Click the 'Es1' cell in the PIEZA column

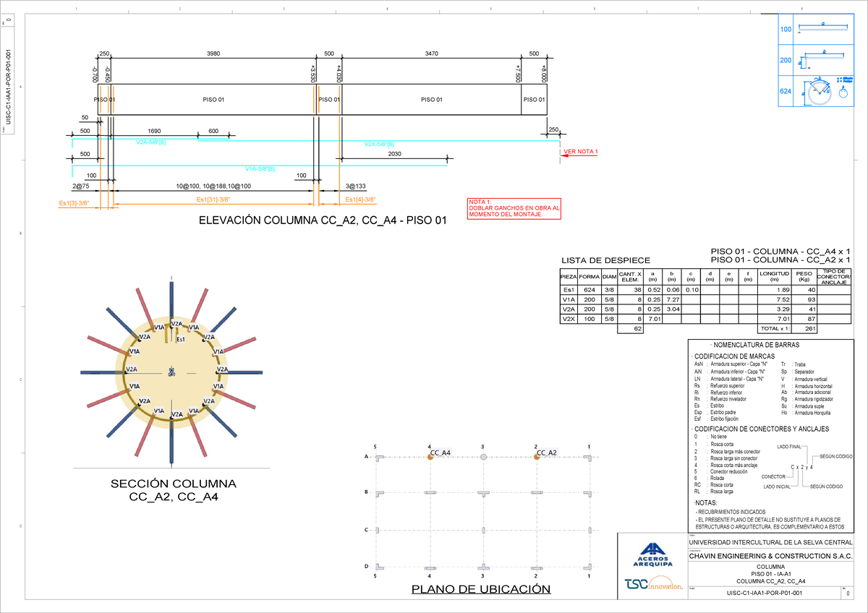click(569, 290)
